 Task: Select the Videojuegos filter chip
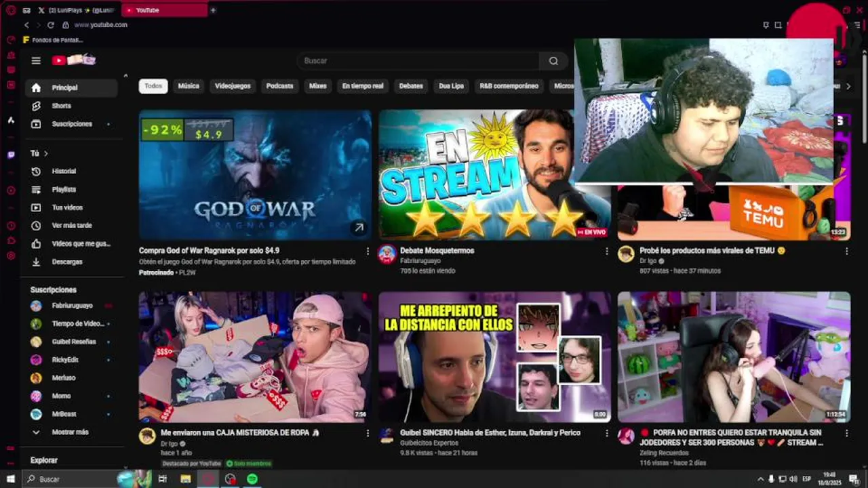tap(233, 86)
